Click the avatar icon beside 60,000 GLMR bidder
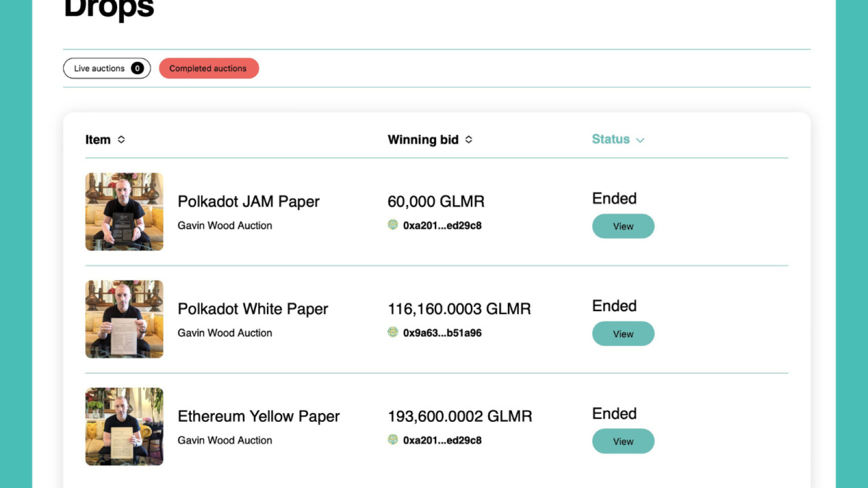 [393, 224]
